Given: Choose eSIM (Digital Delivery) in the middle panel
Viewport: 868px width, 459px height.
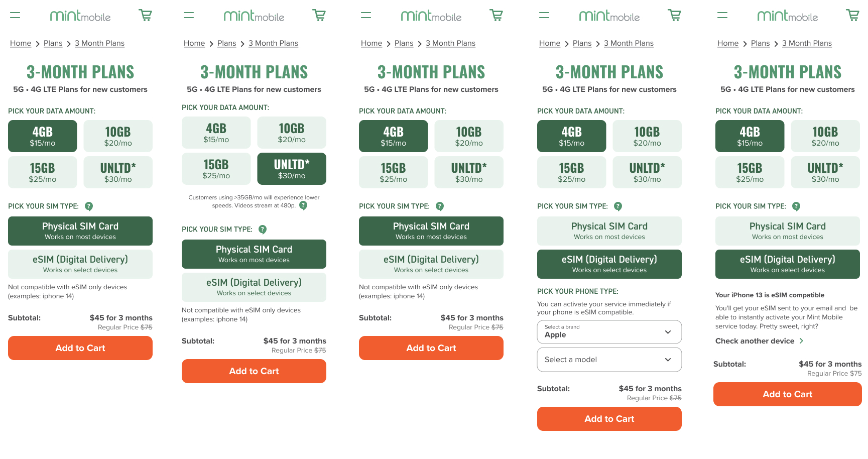Looking at the screenshot, I should click(431, 264).
